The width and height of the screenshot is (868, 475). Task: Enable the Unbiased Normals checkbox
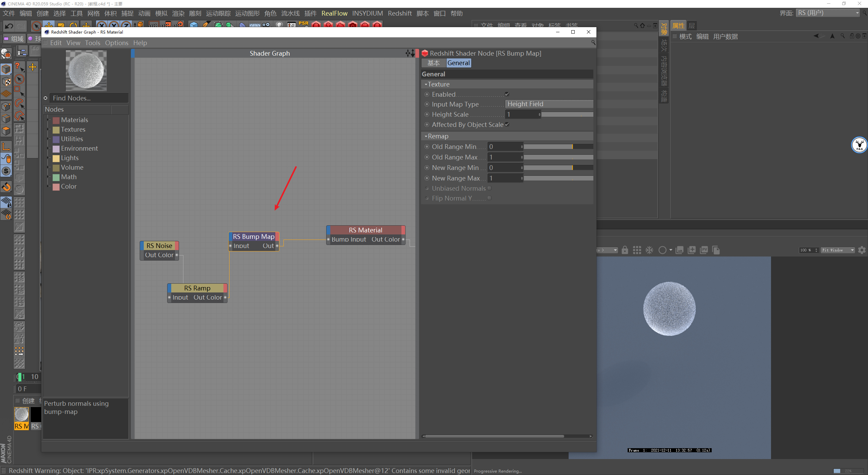489,188
